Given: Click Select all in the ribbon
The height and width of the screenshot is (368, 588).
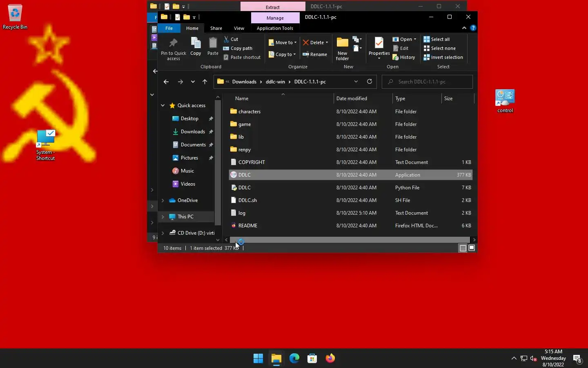Looking at the screenshot, I should (x=437, y=39).
